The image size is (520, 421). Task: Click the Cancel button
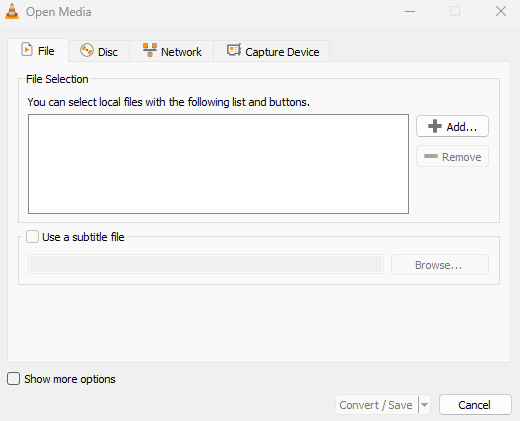475,405
